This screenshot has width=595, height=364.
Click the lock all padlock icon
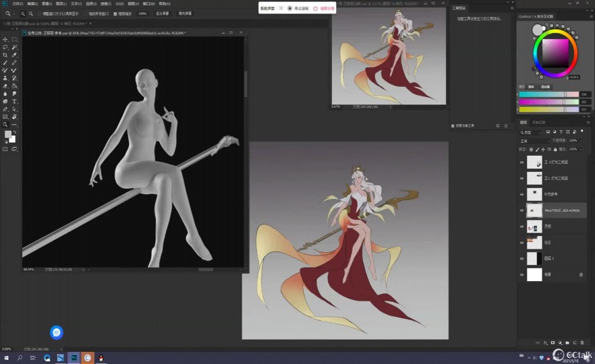(555, 150)
